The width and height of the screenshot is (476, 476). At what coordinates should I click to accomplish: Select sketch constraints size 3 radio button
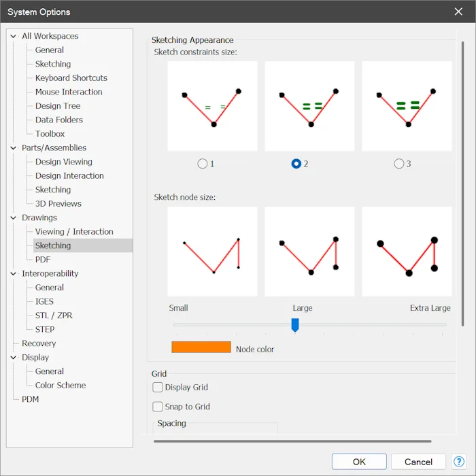399,164
